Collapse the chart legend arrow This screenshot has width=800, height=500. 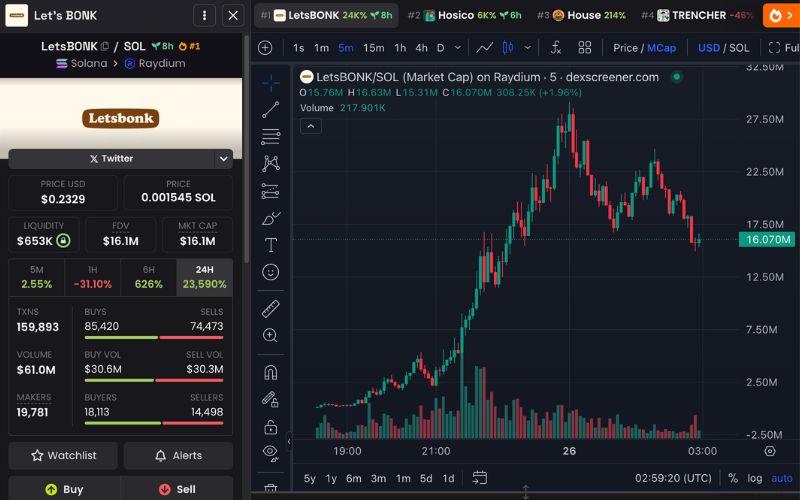pos(311,126)
